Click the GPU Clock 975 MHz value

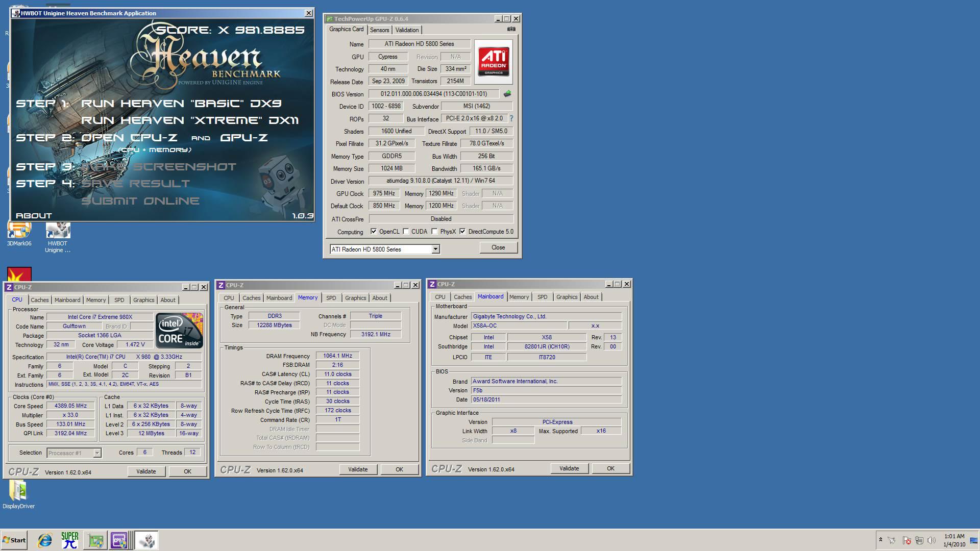click(x=384, y=193)
